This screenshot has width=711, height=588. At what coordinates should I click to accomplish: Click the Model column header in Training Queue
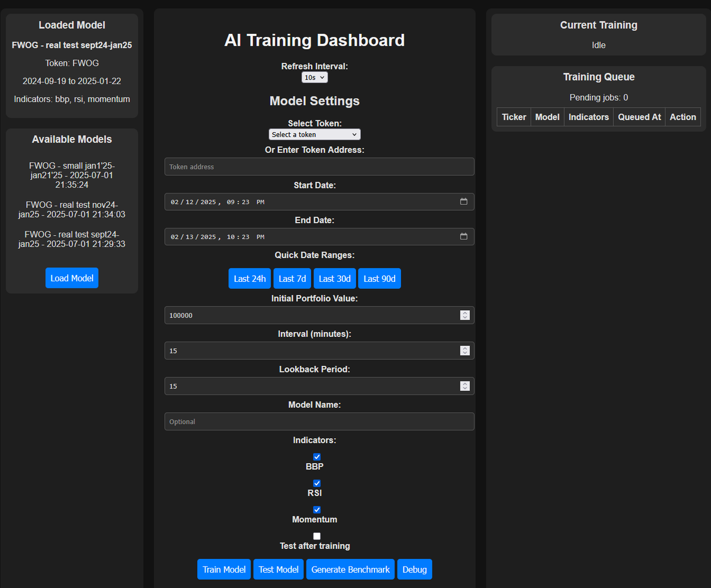pyautogui.click(x=547, y=117)
